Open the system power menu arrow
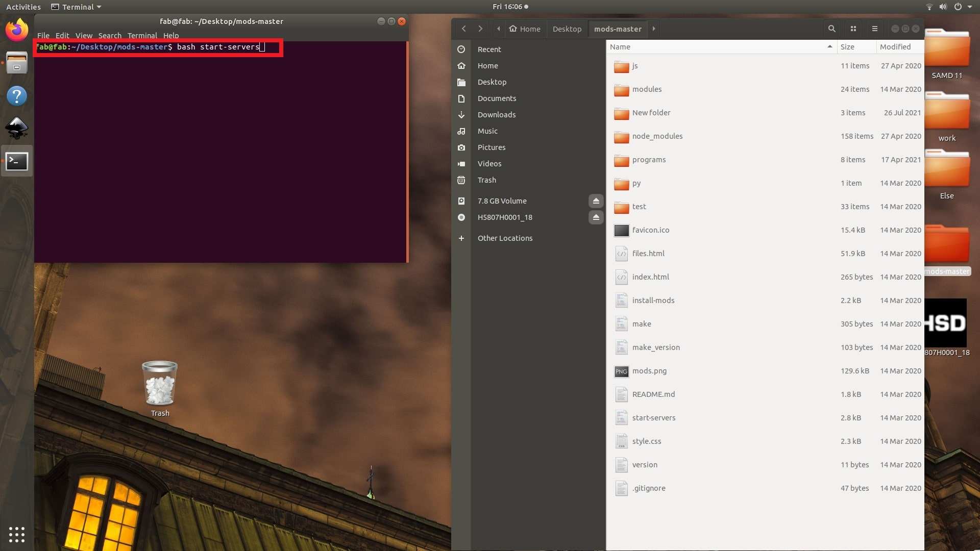The width and height of the screenshot is (980, 551). click(x=969, y=7)
